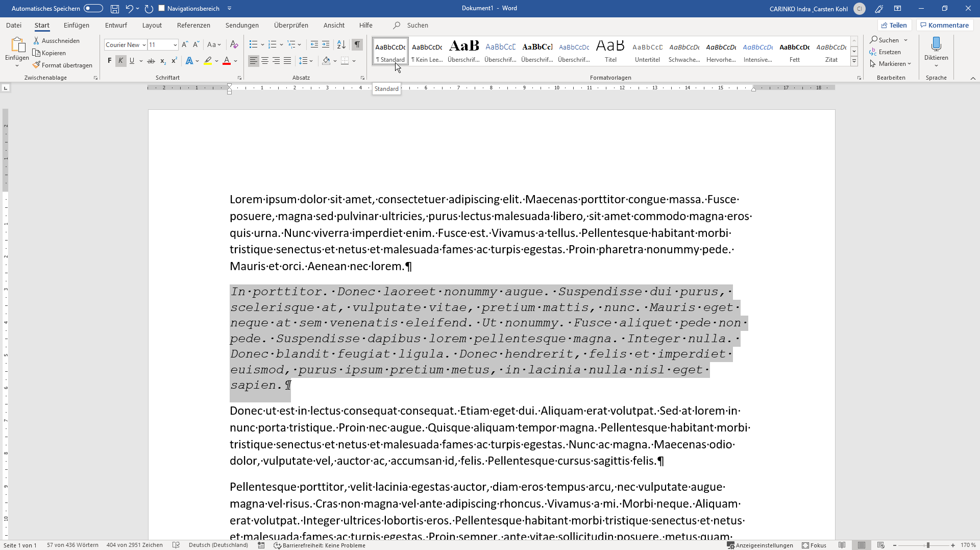Apply strikethrough formatting
This screenshot has height=550, width=980.
(x=151, y=61)
